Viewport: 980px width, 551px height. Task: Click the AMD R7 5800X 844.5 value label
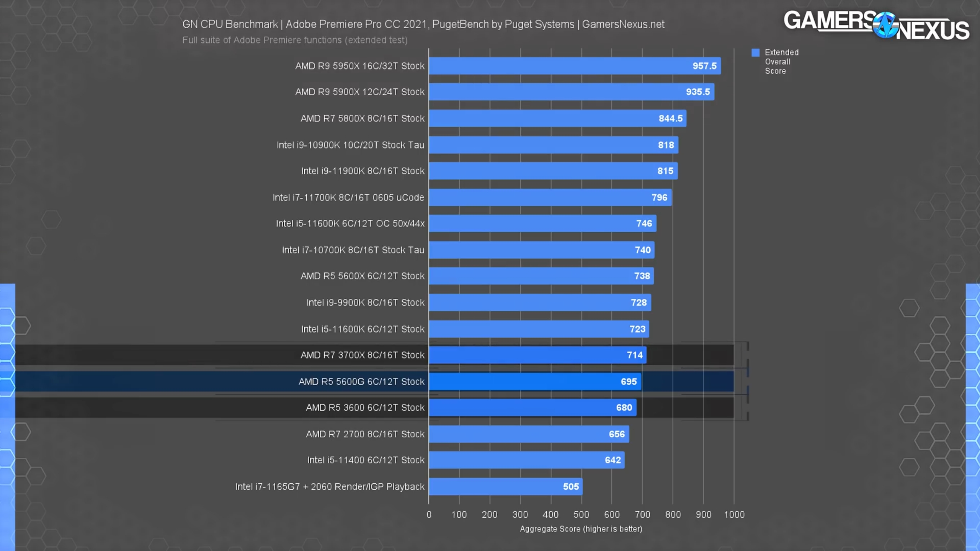click(670, 119)
